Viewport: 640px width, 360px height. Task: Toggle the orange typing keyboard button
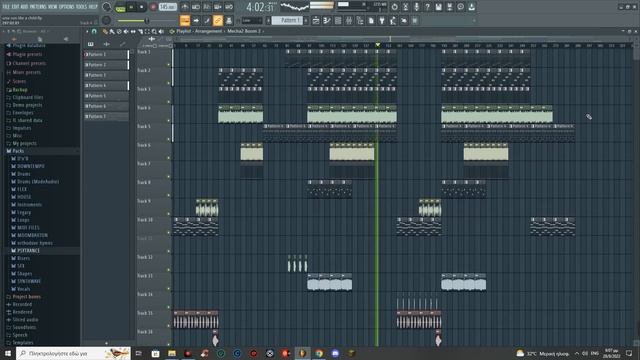185,20
